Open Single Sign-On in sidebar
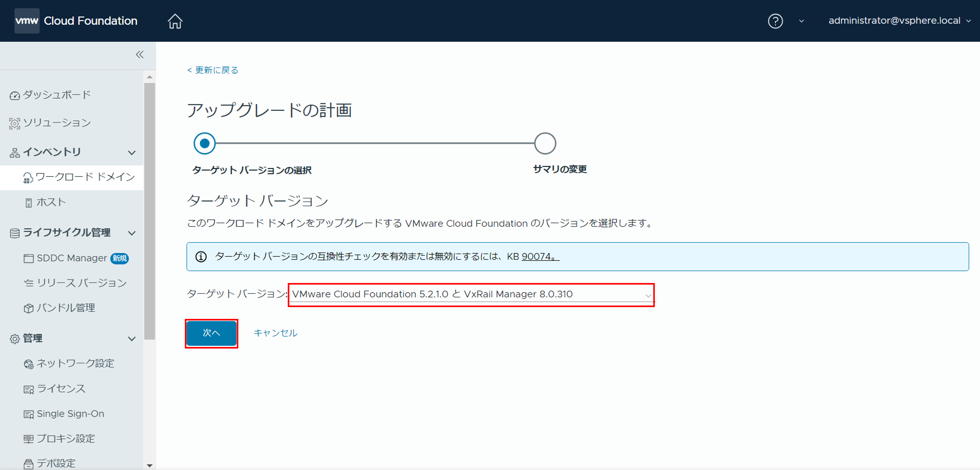Screen dimensions: 980x470 click(x=70, y=414)
